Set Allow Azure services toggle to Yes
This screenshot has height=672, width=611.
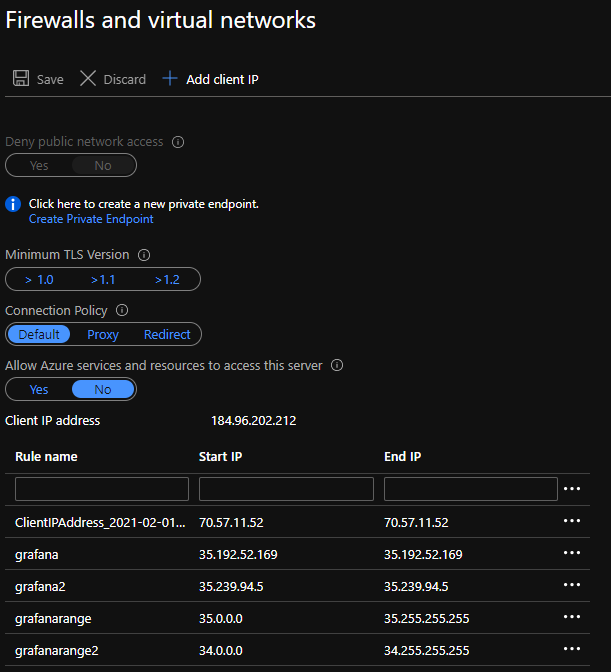(39, 390)
